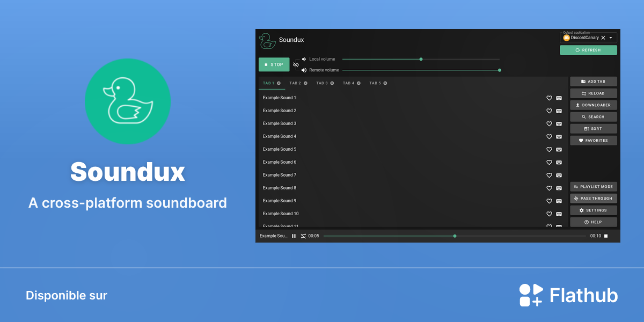Image resolution: width=644 pixels, height=322 pixels.
Task: Close Tab 2 with its x icon
Action: point(305,83)
